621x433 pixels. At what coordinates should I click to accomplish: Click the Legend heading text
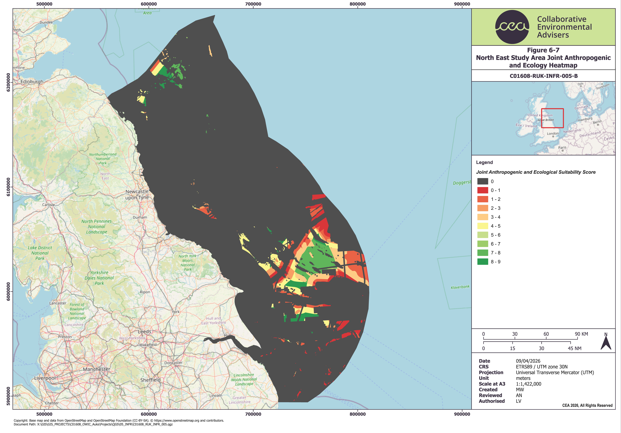(484, 162)
